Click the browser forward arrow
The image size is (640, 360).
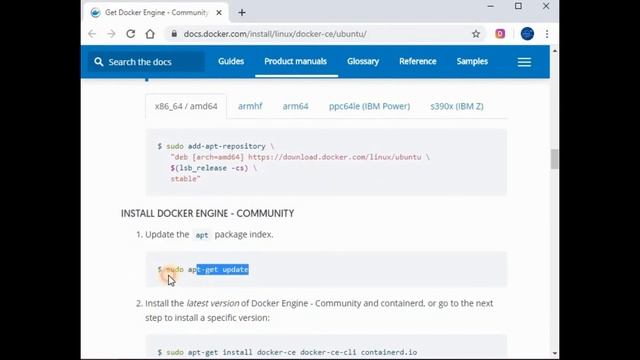[x=111, y=34]
